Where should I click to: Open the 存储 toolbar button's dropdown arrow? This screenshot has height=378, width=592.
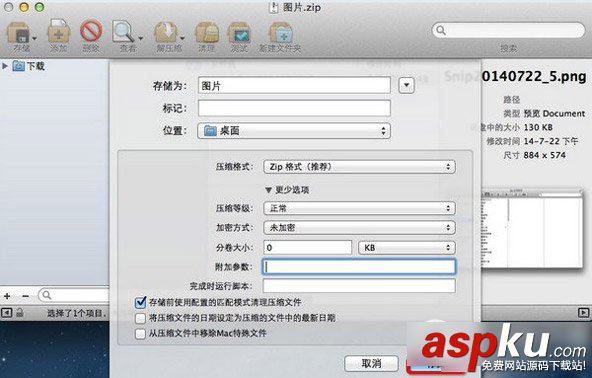point(34,38)
